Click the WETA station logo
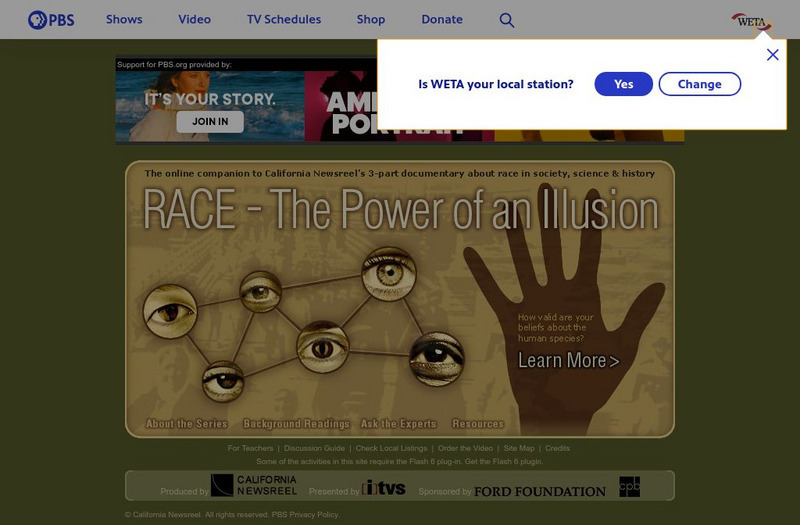The width and height of the screenshot is (800, 525). [752, 22]
